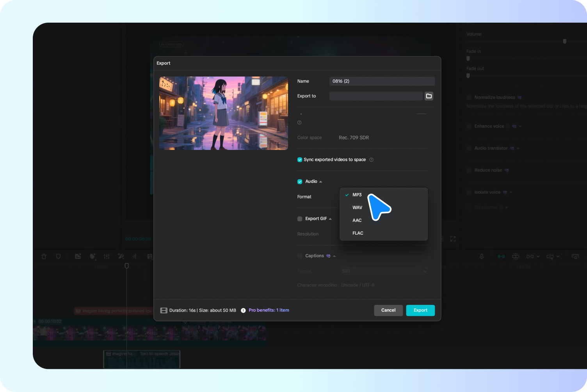The width and height of the screenshot is (587, 392).
Task: Click the Fade in slider handle
Action: point(468,59)
